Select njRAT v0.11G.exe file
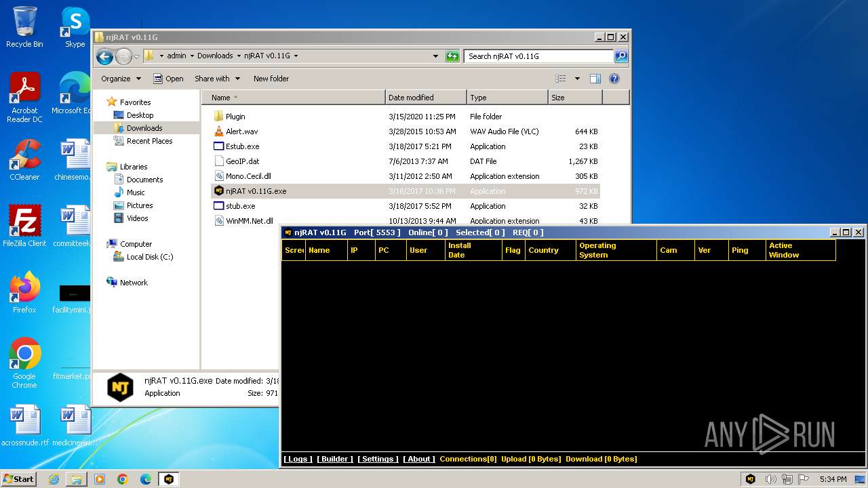Screen dimensions: 868x488 406,191
